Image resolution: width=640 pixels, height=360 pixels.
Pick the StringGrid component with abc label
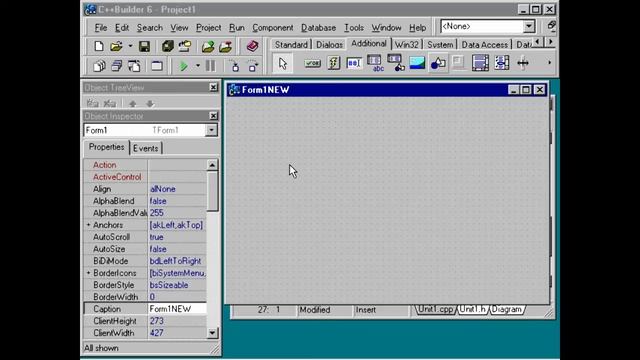[x=375, y=63]
